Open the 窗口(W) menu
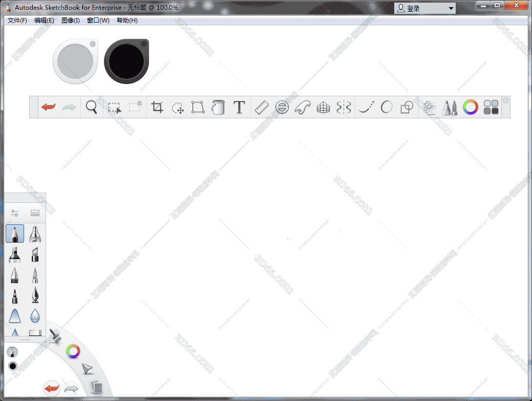 97,20
